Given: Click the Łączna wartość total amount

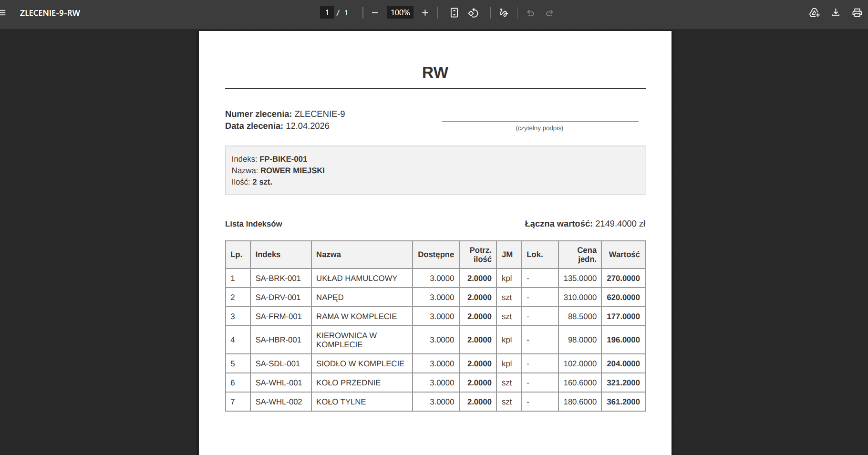Looking at the screenshot, I should (620, 224).
